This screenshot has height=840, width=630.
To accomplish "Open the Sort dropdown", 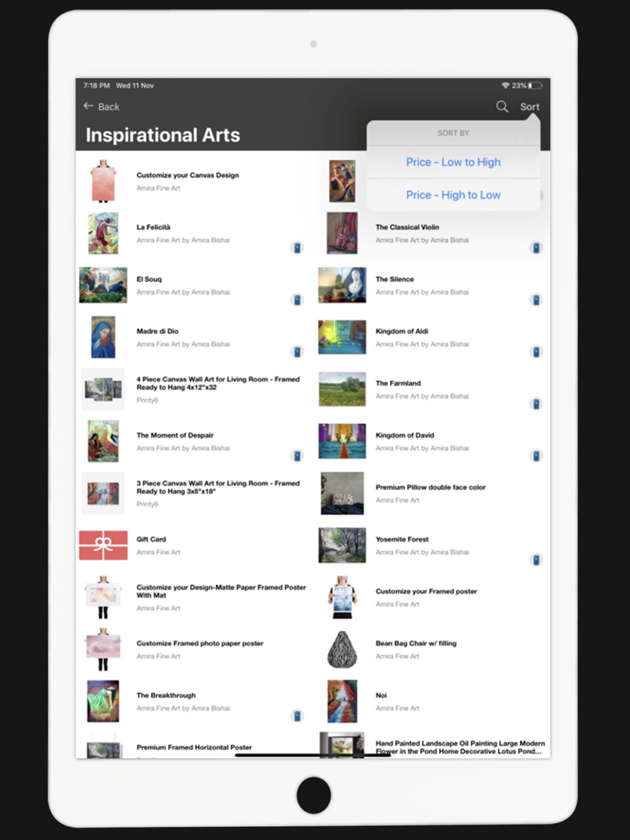I will 530,106.
